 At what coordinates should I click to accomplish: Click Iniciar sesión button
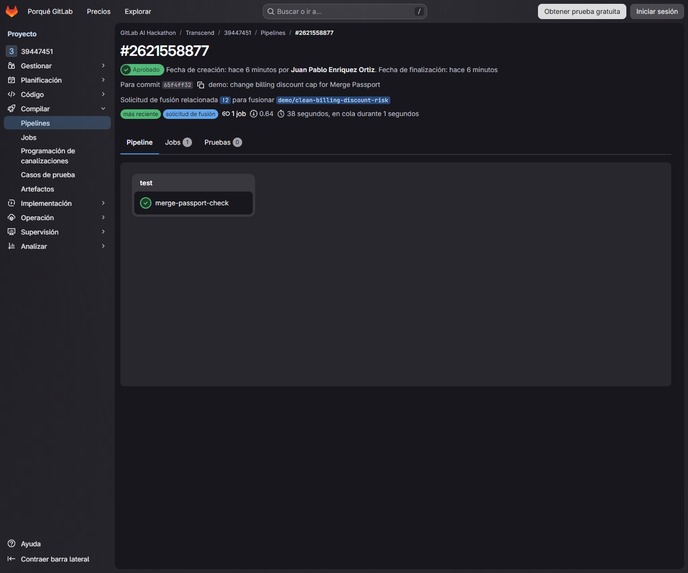[657, 11]
